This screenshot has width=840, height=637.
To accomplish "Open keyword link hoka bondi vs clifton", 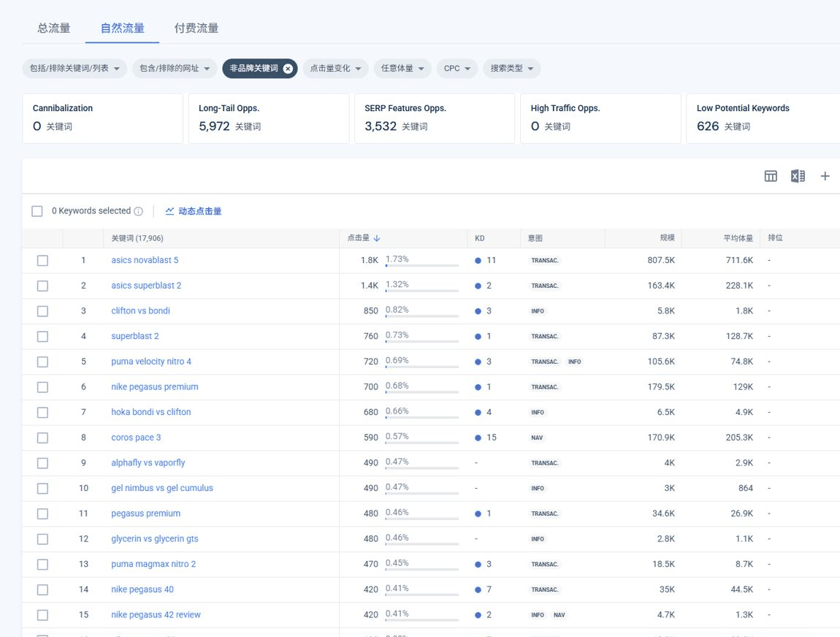I will click(151, 412).
